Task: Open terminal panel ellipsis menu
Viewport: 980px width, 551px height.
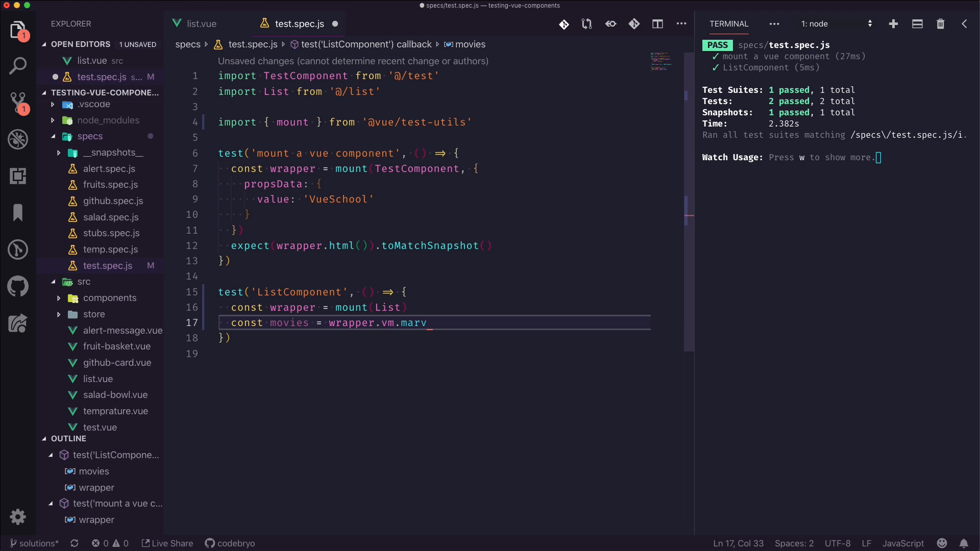Action: (x=774, y=24)
